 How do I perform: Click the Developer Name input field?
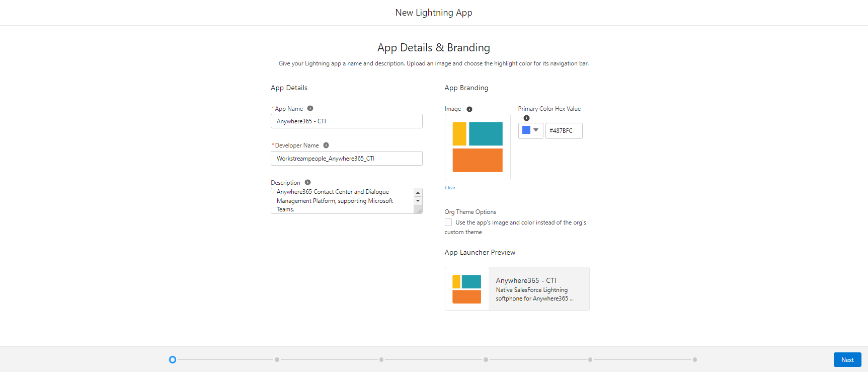(346, 159)
